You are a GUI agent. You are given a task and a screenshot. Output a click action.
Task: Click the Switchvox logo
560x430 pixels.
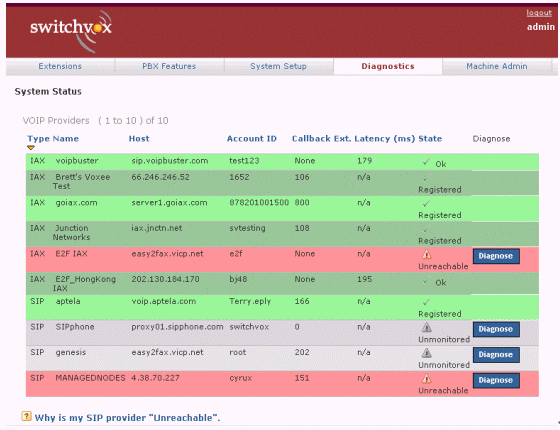[71, 31]
